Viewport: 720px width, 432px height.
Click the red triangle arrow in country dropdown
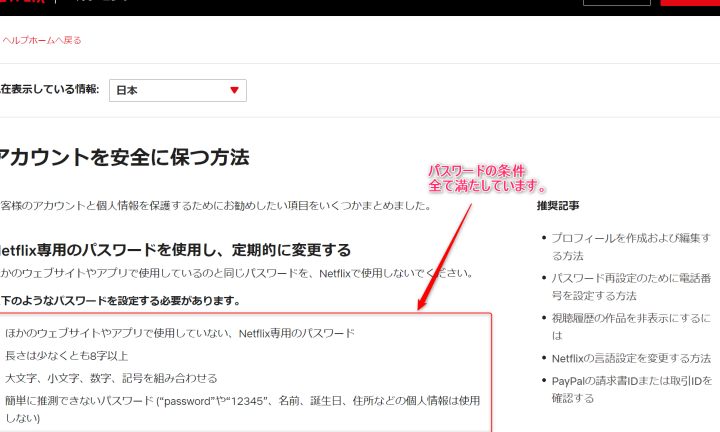point(234,90)
